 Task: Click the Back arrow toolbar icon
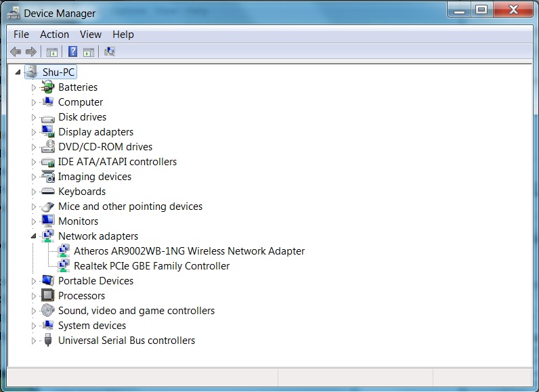tap(16, 52)
